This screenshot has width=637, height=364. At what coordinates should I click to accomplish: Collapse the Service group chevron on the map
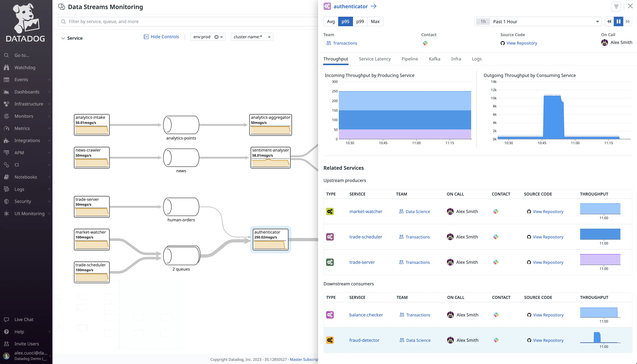tap(63, 38)
